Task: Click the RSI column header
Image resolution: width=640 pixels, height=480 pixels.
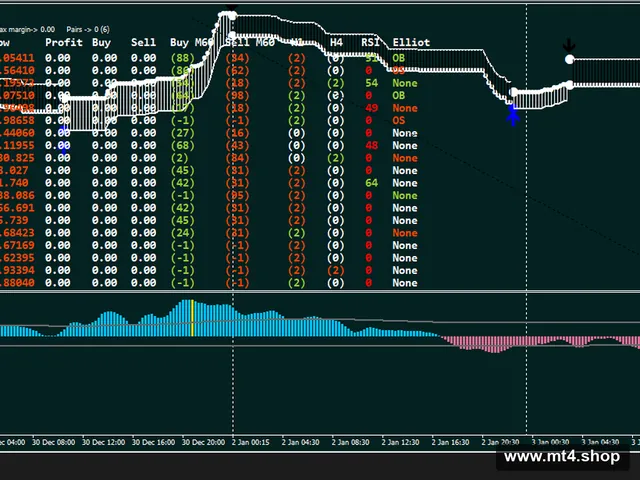Action: point(370,42)
